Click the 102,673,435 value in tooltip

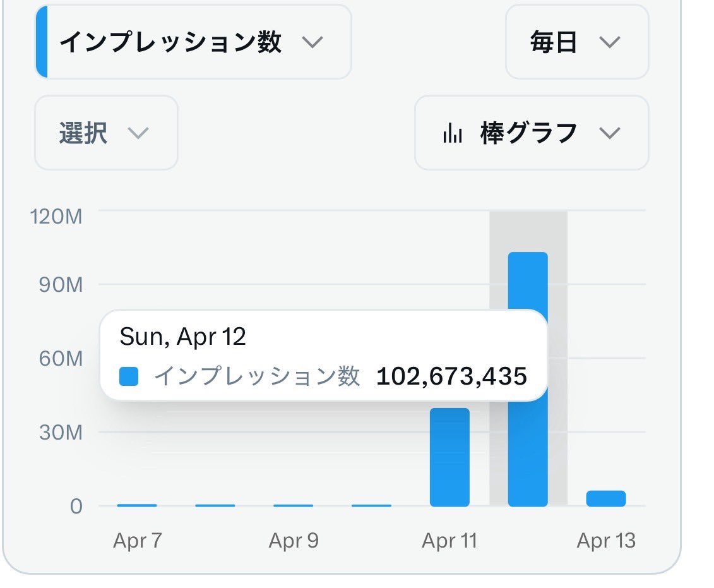point(452,376)
